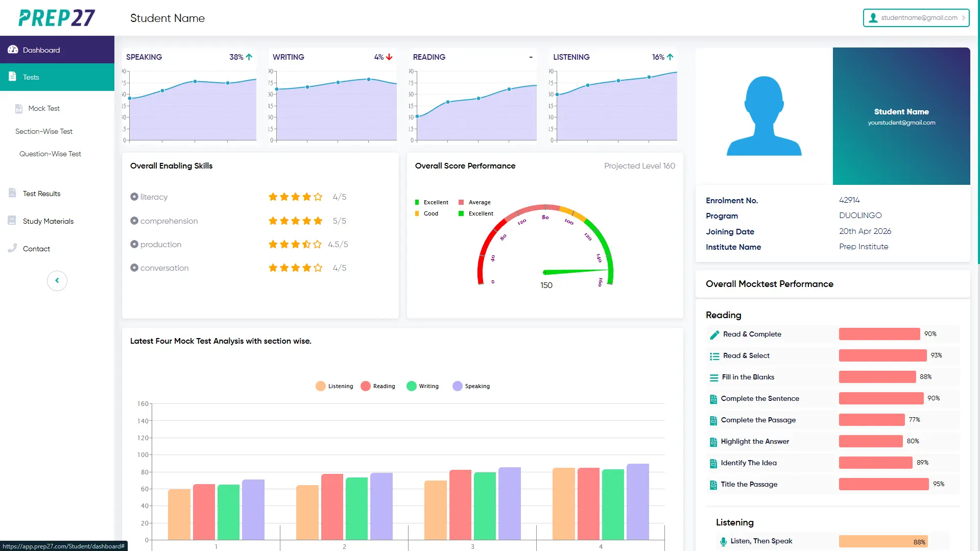Select the Dashboard gauge icon
The image size is (980, 551).
[13, 49]
